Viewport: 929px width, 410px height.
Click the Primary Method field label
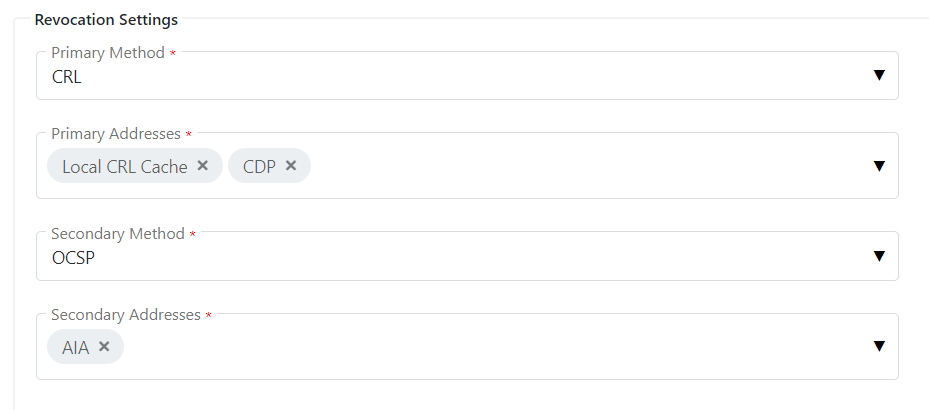pyautogui.click(x=107, y=53)
